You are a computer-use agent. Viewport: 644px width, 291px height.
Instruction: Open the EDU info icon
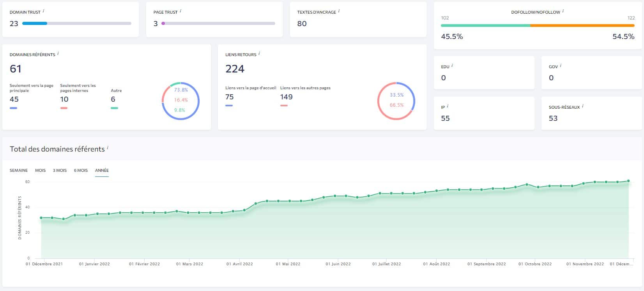click(x=452, y=66)
